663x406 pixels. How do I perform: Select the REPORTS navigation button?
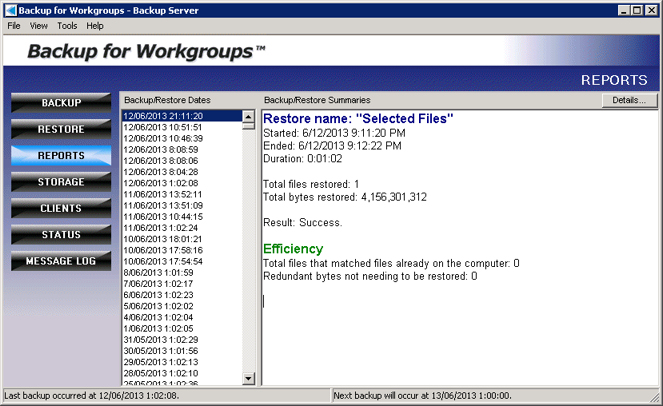click(61, 155)
